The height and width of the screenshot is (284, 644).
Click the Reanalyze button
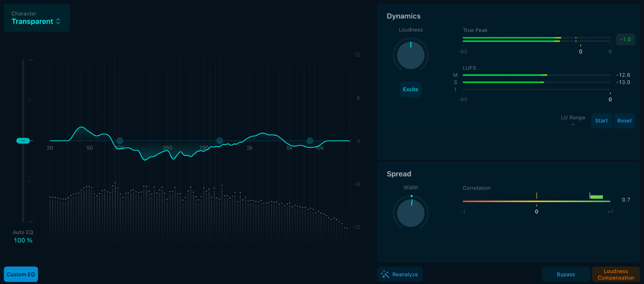400,274
